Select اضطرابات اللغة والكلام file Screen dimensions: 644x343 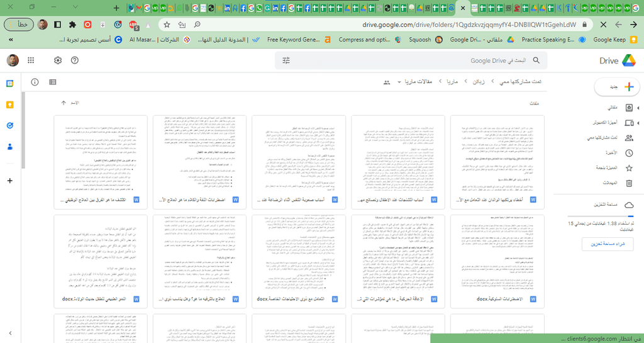click(199, 162)
